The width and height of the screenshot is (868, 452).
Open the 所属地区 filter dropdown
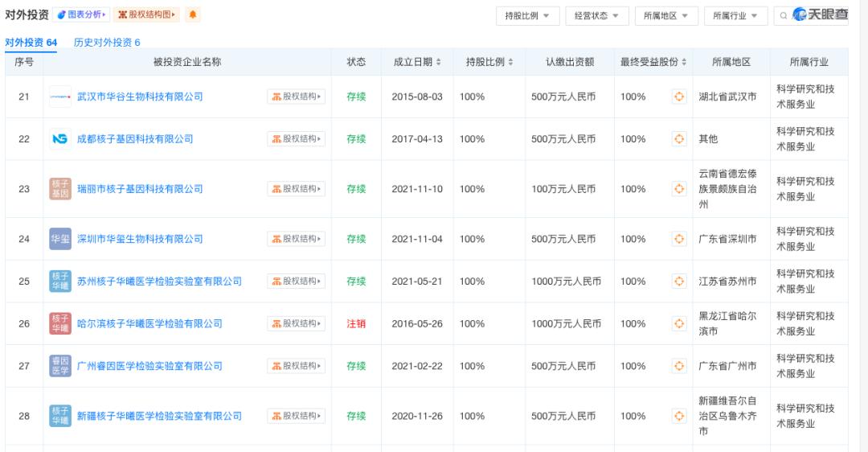click(x=666, y=16)
